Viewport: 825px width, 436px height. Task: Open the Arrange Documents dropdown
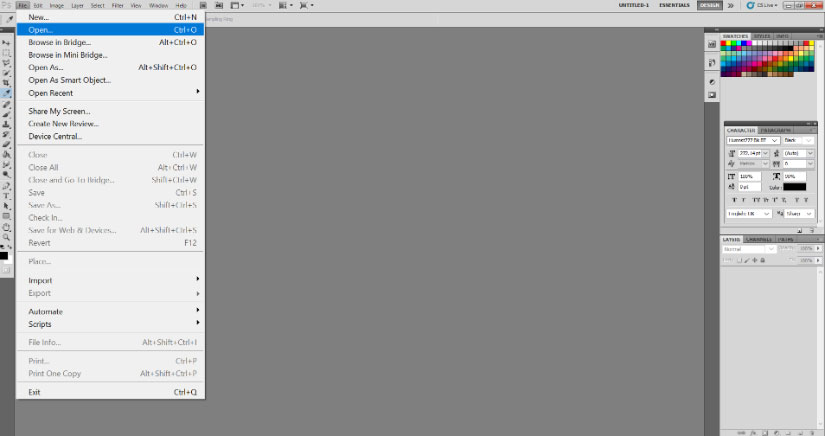point(284,5)
